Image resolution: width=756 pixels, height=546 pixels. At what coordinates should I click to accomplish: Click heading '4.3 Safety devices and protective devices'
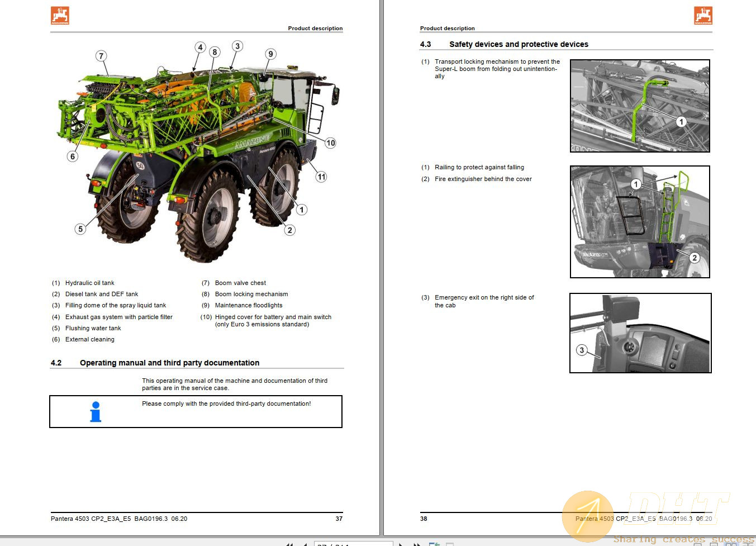(504, 44)
